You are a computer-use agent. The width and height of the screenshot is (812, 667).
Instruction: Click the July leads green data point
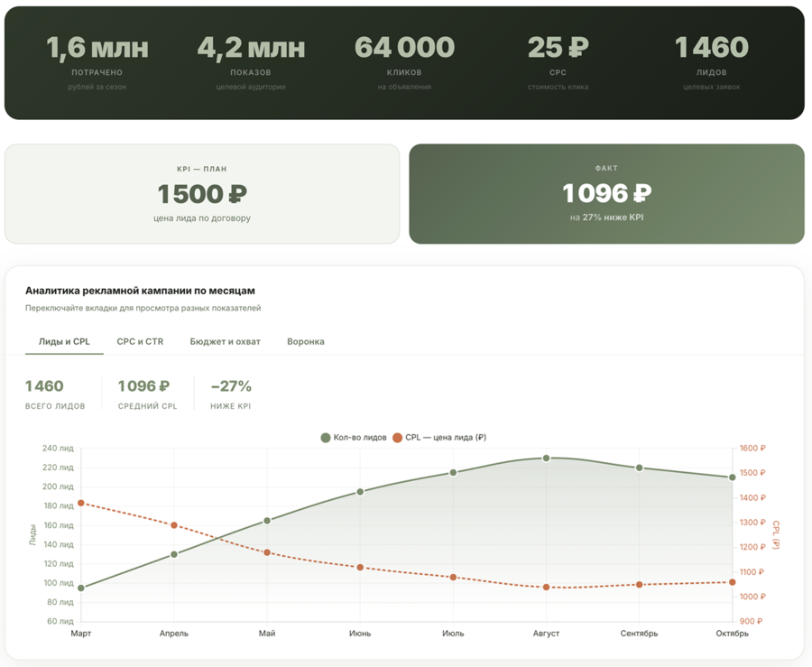(453, 472)
